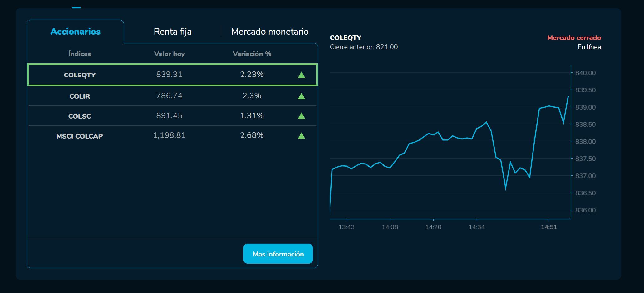Open the Renta fija tab
The width and height of the screenshot is (644, 293).
(172, 32)
